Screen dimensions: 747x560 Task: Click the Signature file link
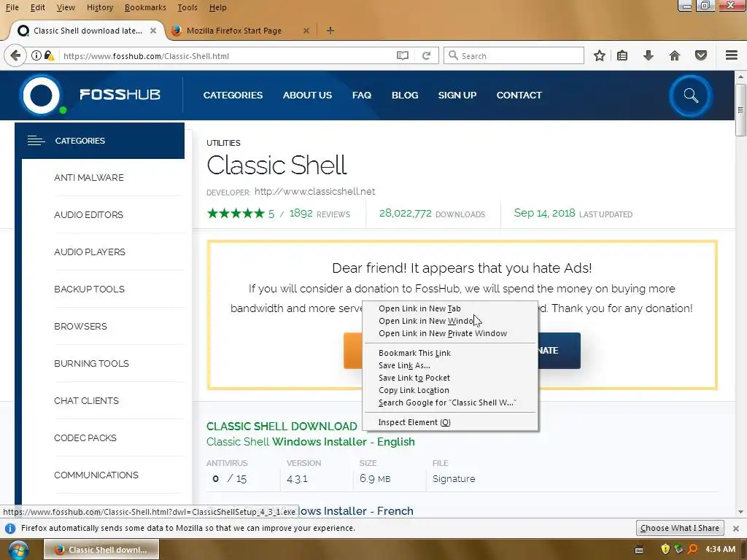pos(454,478)
